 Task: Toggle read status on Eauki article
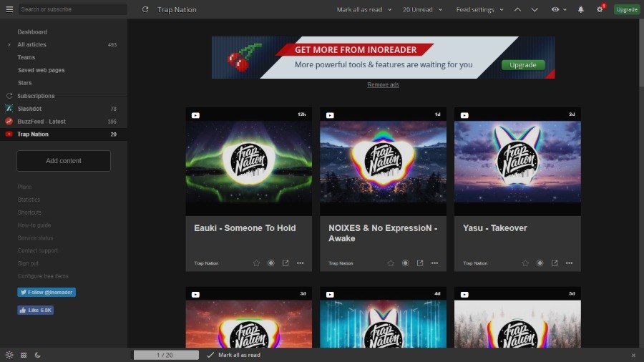[x=271, y=263]
